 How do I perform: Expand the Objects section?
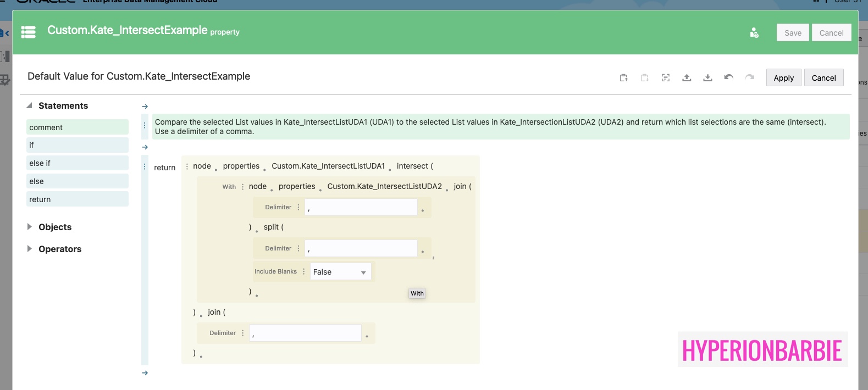[30, 227]
